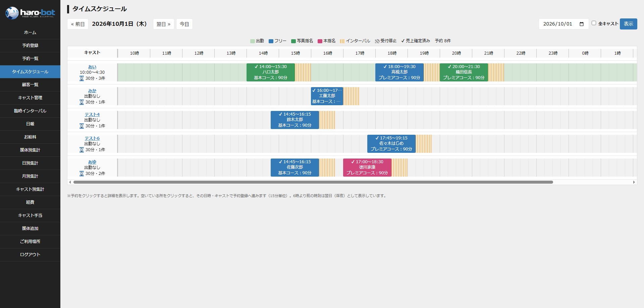Screen dimensions: 644x308
Task: Open 徳川家康 17:00~18:30 pink reservation
Action: point(367,168)
